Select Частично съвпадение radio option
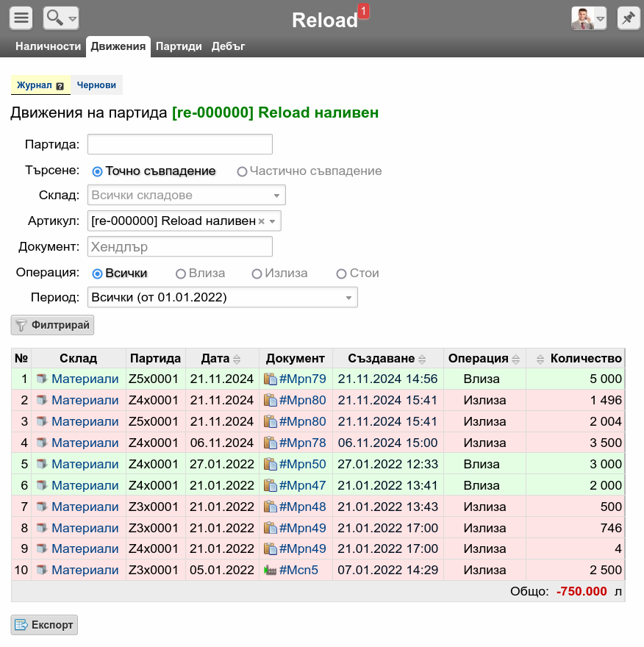This screenshot has height=647, width=644. tap(242, 171)
